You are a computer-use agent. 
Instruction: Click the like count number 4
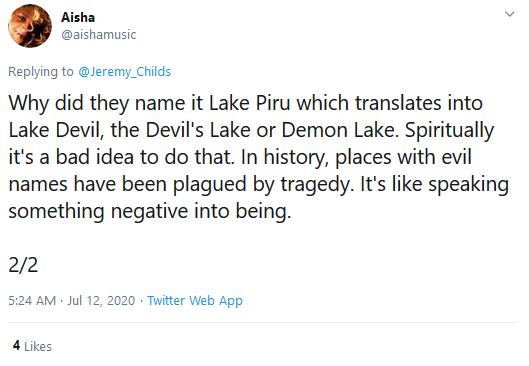[x=17, y=345]
